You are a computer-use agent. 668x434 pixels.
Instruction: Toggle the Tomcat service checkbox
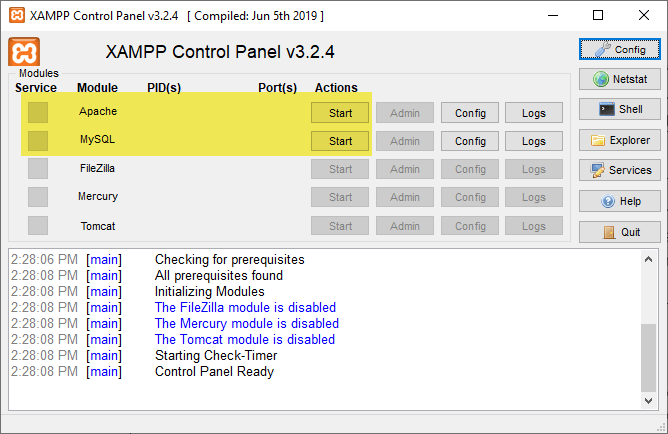(38, 225)
